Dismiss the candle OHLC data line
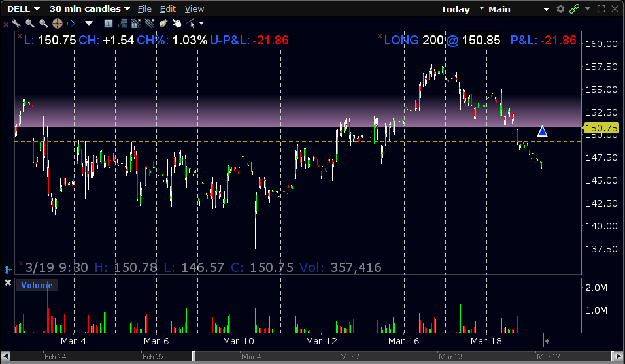This screenshot has height=364, width=625. (21, 263)
